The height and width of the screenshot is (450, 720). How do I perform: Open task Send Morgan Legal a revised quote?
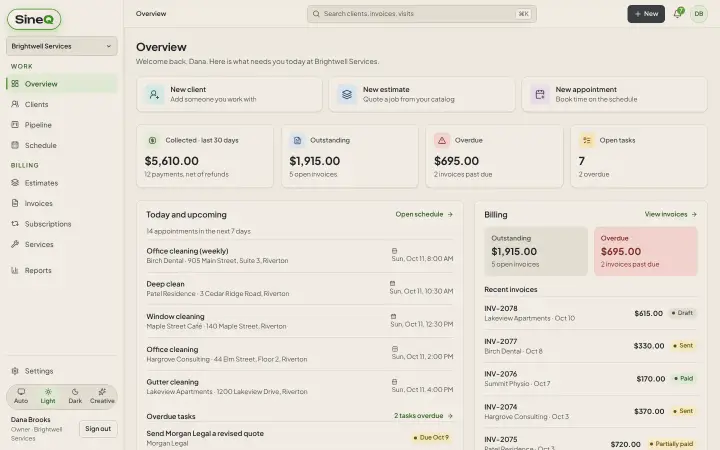(300, 438)
